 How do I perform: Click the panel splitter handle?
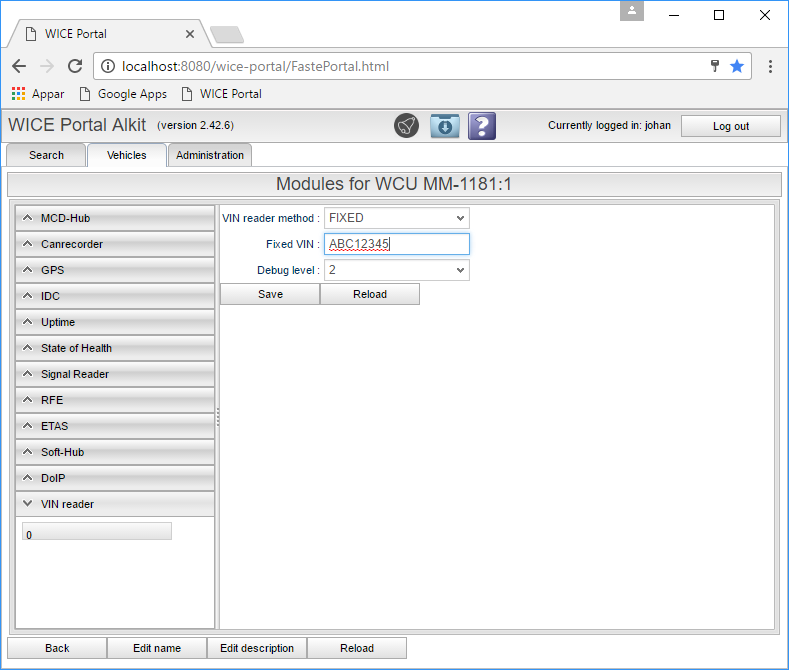tap(217, 417)
